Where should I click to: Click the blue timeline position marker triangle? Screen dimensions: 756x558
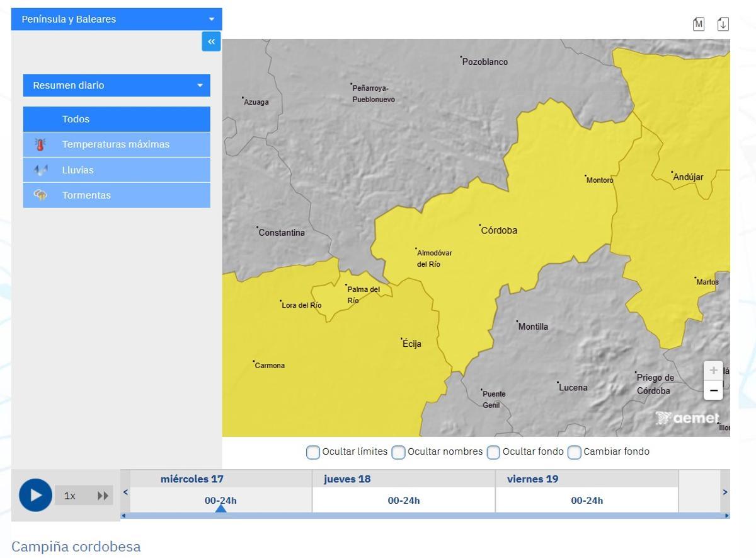(x=220, y=508)
